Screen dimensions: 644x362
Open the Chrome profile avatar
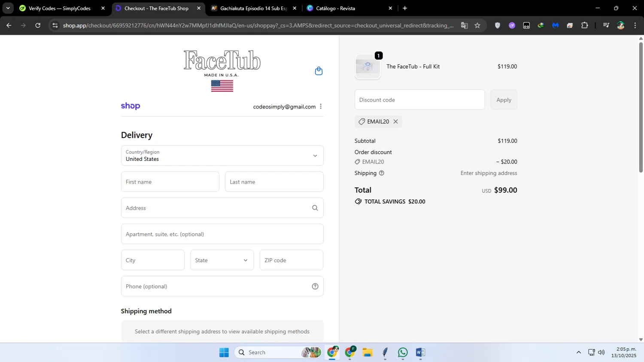(x=620, y=25)
